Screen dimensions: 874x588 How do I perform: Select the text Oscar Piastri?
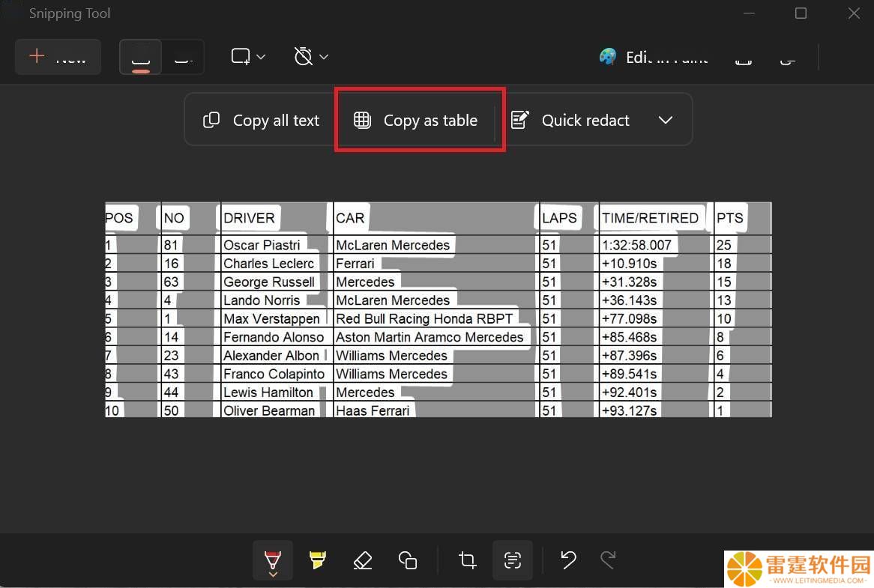click(262, 245)
